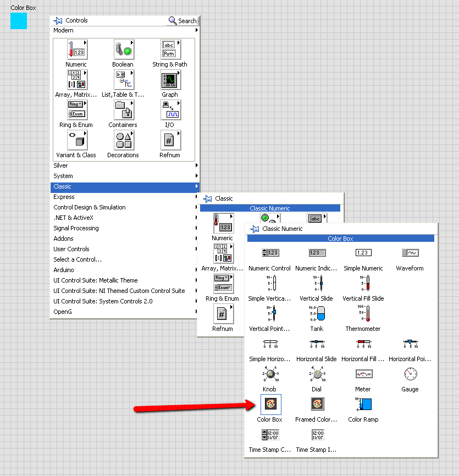Expand the Express category
This screenshot has width=459, height=476.
pos(124,197)
